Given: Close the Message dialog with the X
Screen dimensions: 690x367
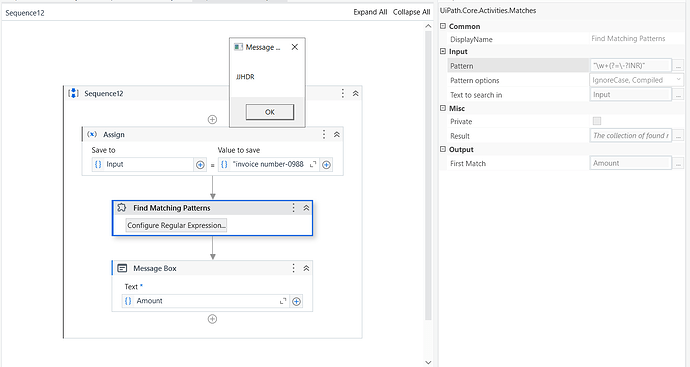Looking at the screenshot, I should (x=295, y=47).
